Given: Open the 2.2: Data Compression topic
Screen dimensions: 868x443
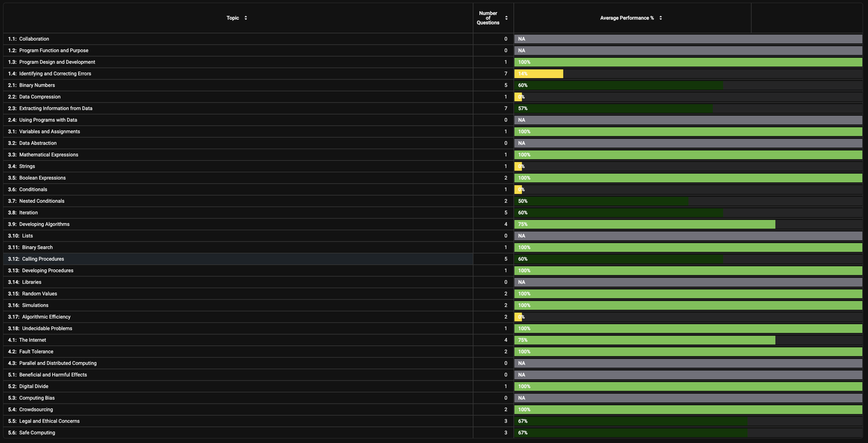Looking at the screenshot, I should [x=34, y=96].
